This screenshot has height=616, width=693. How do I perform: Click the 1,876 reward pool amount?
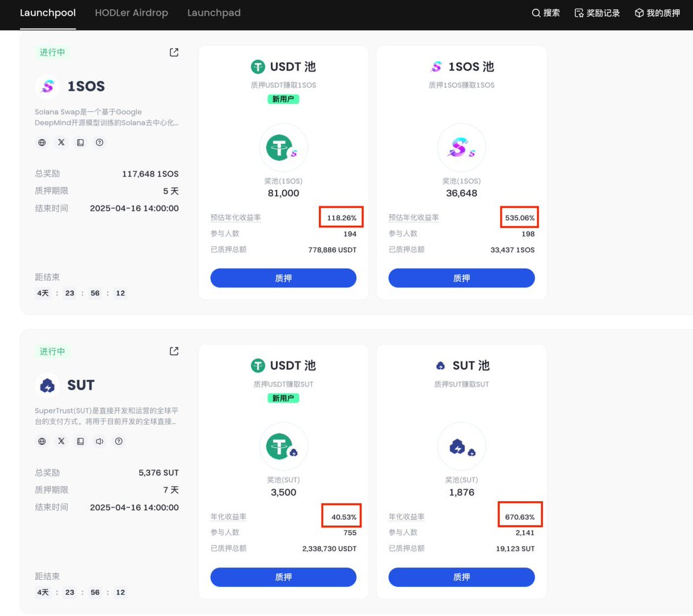pyautogui.click(x=461, y=492)
